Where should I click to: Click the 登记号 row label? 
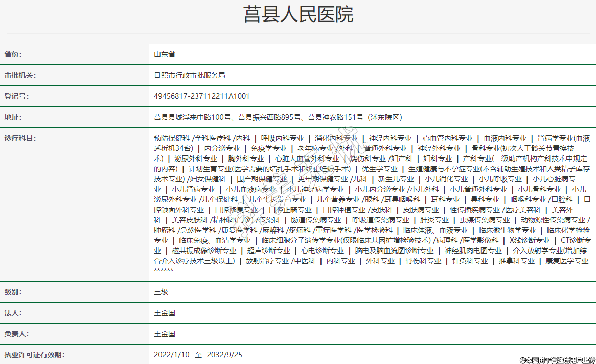(x=17, y=96)
